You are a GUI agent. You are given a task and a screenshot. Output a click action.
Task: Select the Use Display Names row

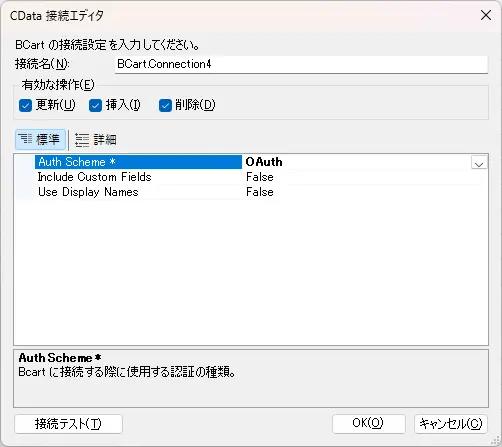click(x=251, y=192)
